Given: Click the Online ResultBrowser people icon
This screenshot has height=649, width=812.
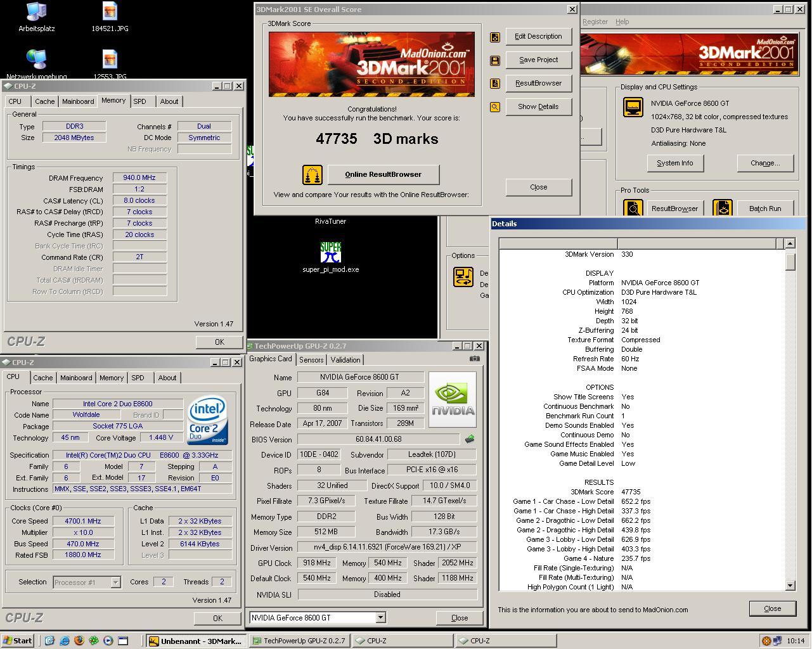Looking at the screenshot, I should click(312, 174).
